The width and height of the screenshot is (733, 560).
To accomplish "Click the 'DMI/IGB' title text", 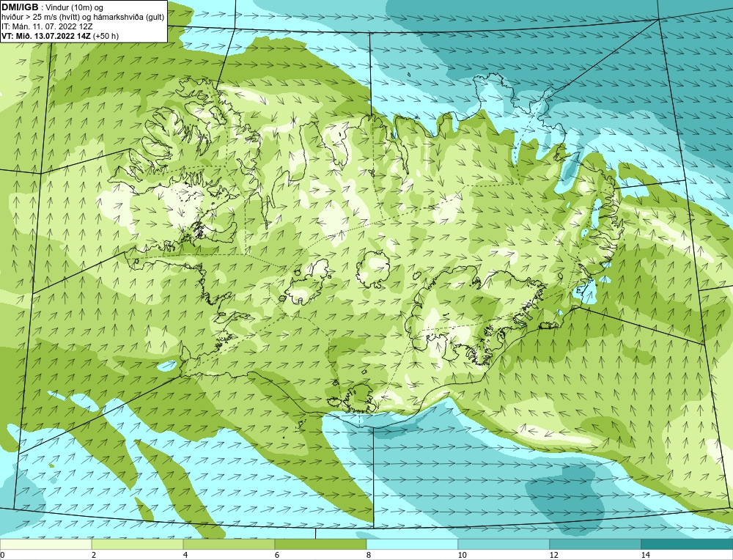I will click(20, 7).
